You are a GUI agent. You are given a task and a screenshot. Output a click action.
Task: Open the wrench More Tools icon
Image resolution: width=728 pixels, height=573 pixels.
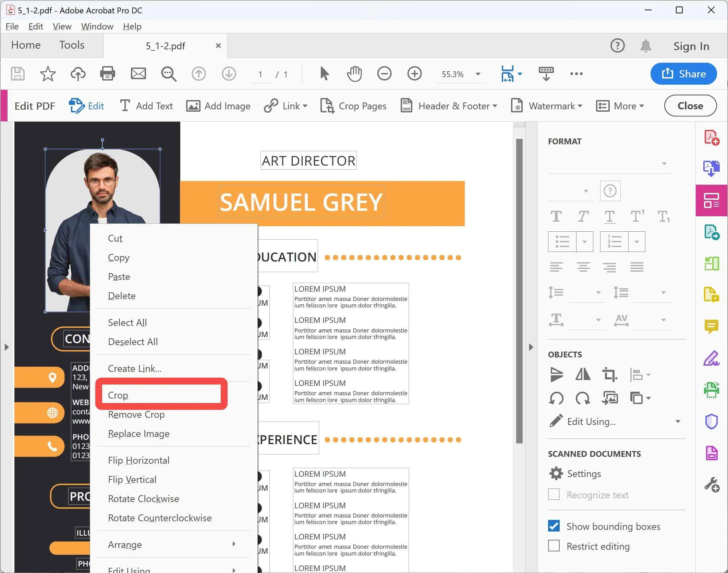(x=712, y=485)
